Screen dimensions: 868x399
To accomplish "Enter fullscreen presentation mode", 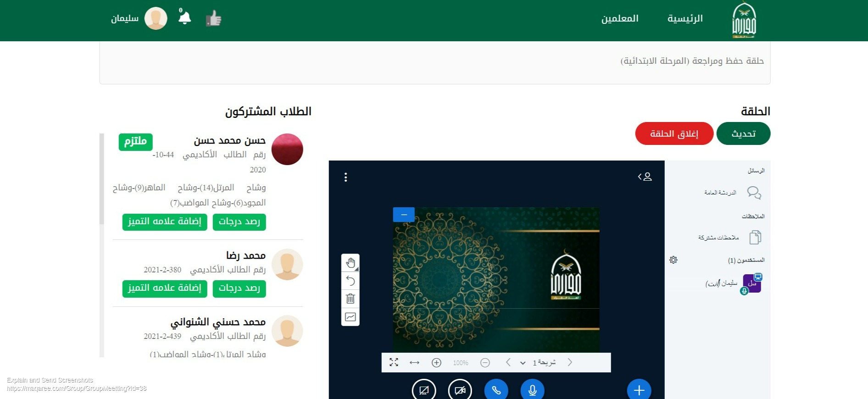I will [394, 362].
